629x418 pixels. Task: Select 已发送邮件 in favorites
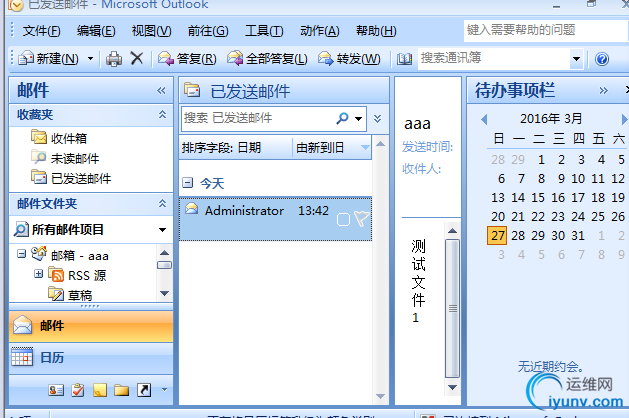71,178
